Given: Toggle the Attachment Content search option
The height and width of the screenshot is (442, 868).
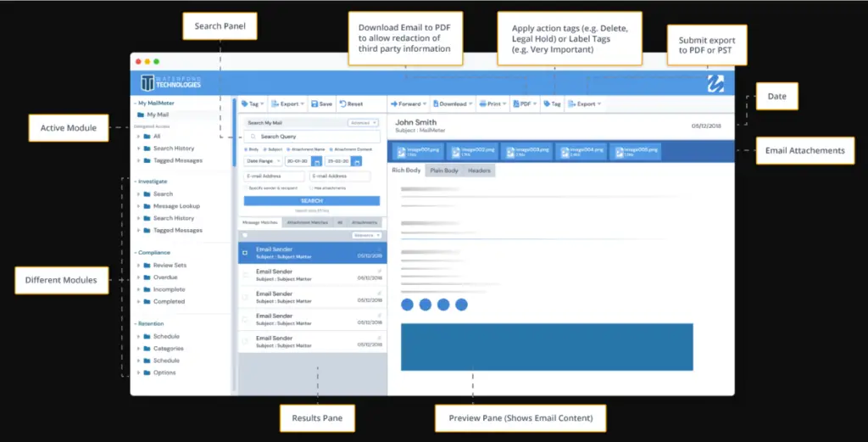Looking at the screenshot, I should (x=331, y=149).
